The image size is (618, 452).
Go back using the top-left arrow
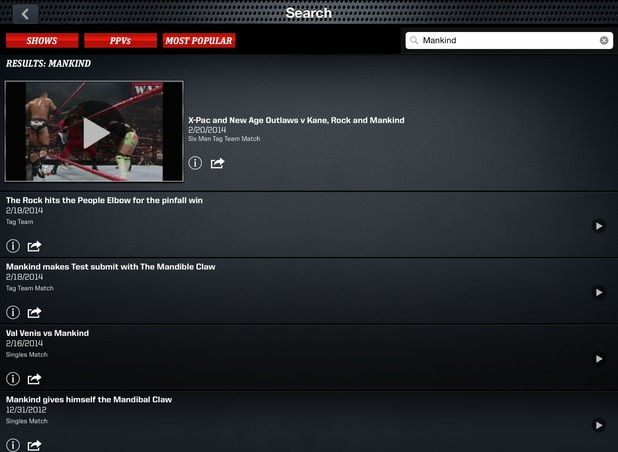click(x=26, y=14)
